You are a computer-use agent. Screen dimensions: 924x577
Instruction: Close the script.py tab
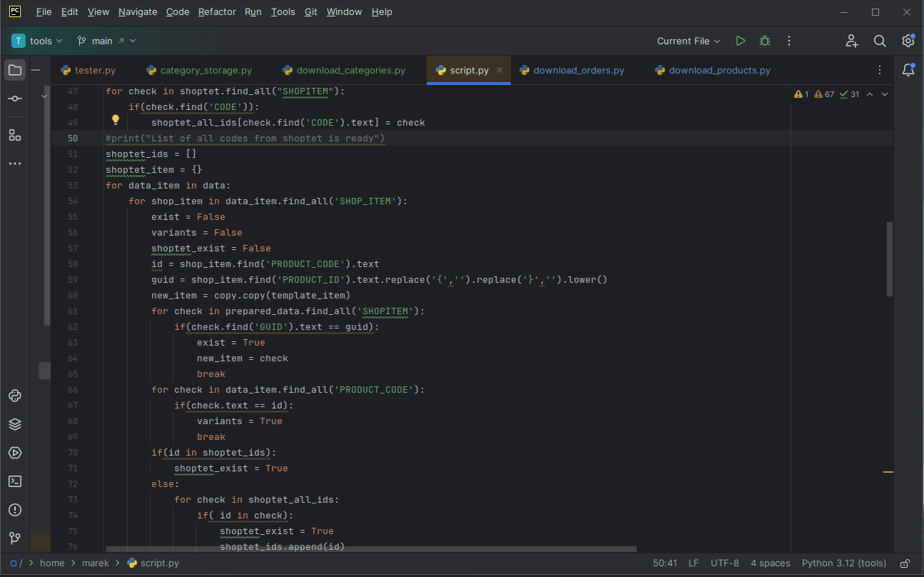(x=499, y=70)
